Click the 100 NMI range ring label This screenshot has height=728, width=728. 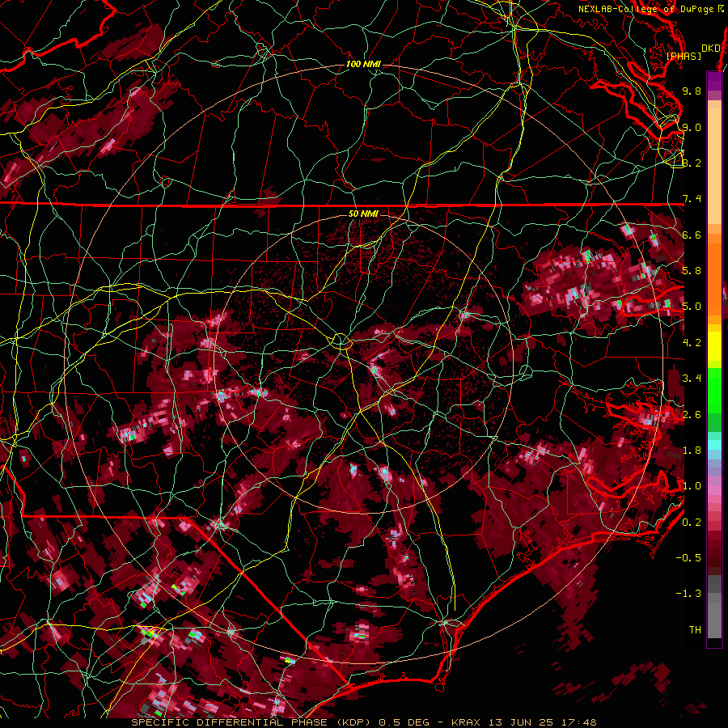363,64
